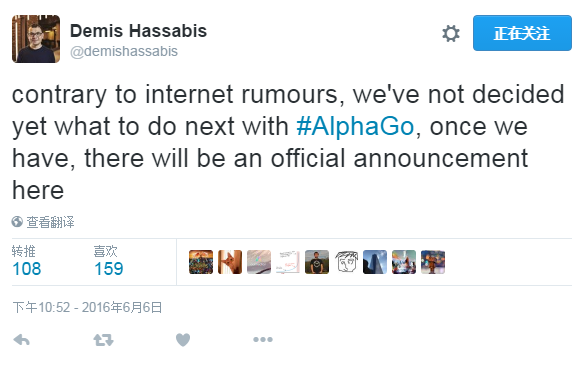Click the retweet icon under the tweet
Screen dimensions: 588x366
coord(103,340)
